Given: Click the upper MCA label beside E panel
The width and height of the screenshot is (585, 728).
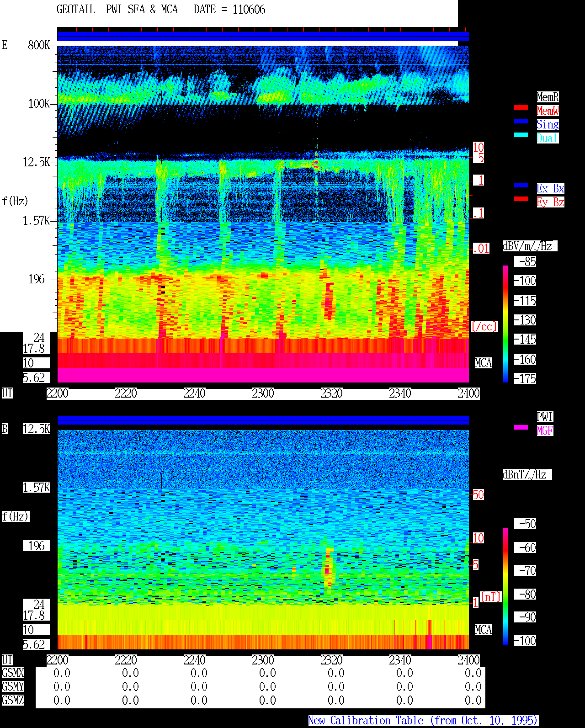Looking at the screenshot, I should pyautogui.click(x=484, y=363).
